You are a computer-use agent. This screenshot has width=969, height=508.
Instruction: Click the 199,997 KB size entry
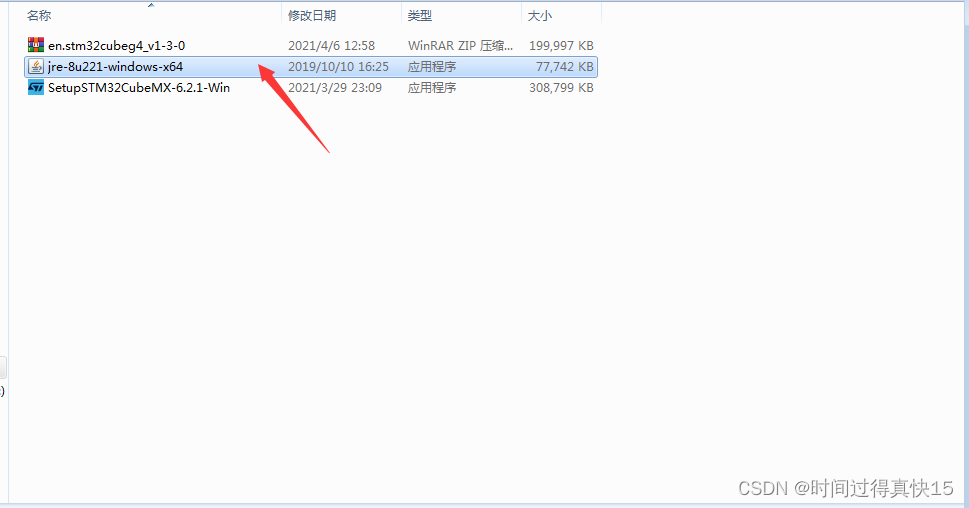tap(561, 46)
